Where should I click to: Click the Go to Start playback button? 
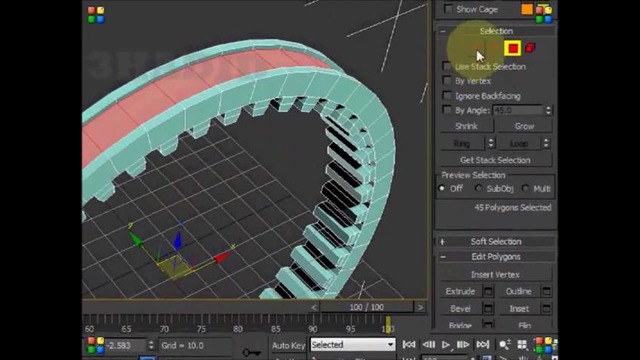(x=409, y=344)
